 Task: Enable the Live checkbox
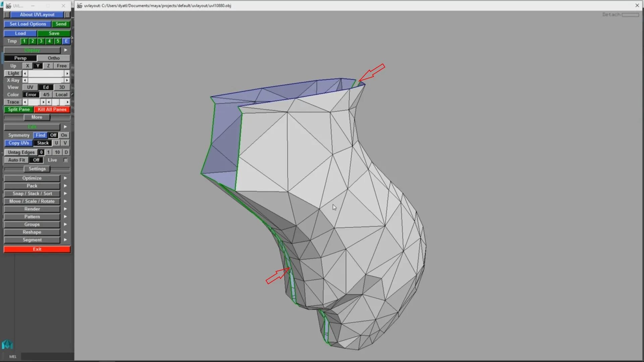click(65, 160)
